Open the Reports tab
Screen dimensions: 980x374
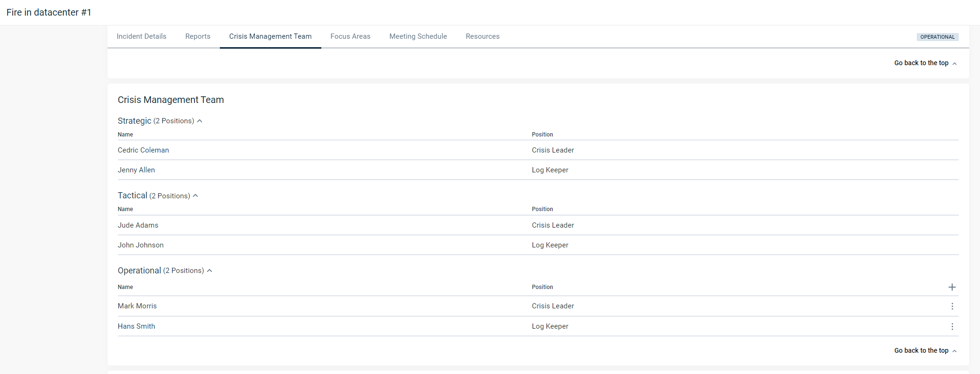pyautogui.click(x=198, y=36)
